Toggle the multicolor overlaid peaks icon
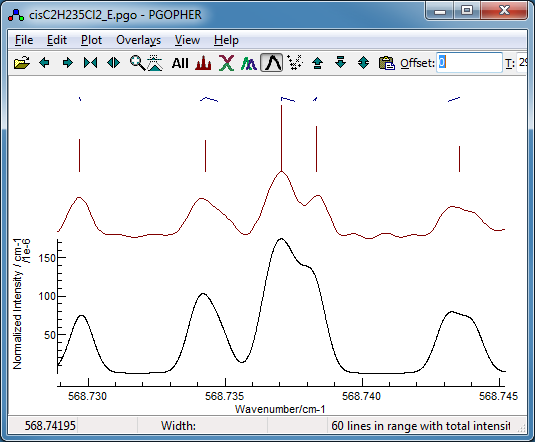535x442 pixels. coord(249,63)
